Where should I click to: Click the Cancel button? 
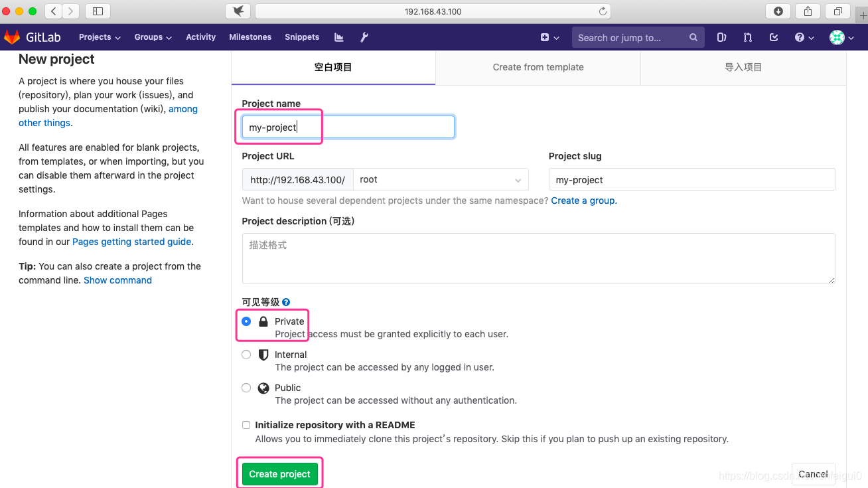(x=813, y=474)
